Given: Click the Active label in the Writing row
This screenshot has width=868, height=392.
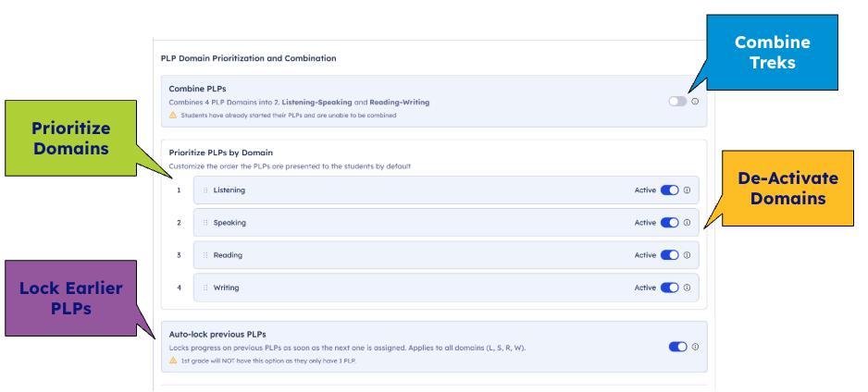Looking at the screenshot, I should click(645, 288).
